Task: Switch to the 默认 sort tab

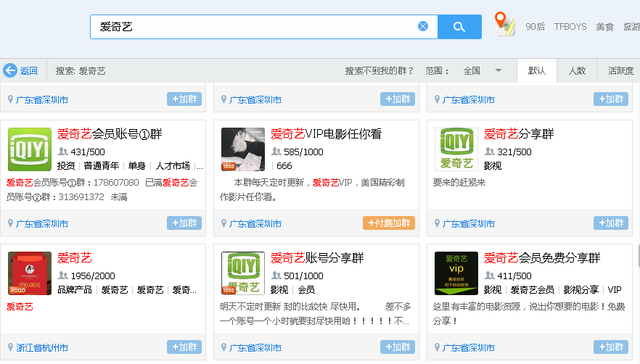Action: 536,71
